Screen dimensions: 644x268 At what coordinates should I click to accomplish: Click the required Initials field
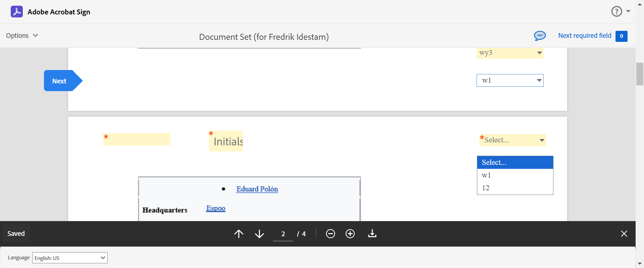(226, 141)
